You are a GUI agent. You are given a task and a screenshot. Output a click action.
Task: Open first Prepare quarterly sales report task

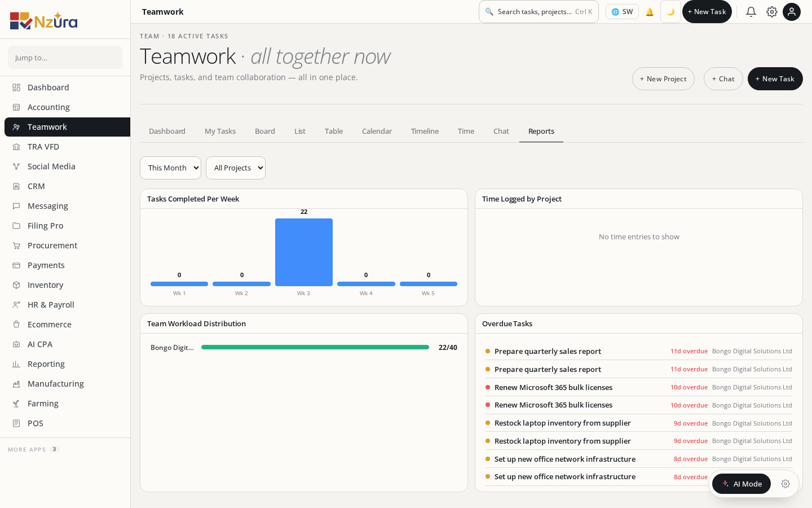[x=639, y=351]
